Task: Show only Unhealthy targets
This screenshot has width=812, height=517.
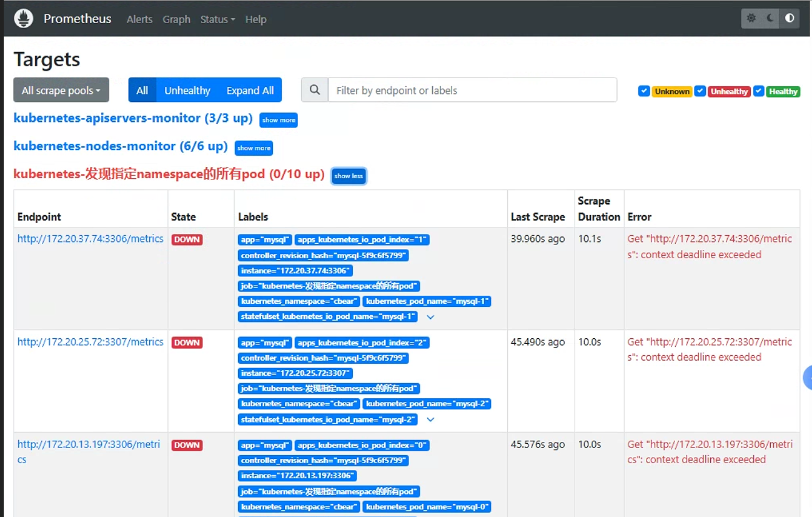Action: (187, 90)
